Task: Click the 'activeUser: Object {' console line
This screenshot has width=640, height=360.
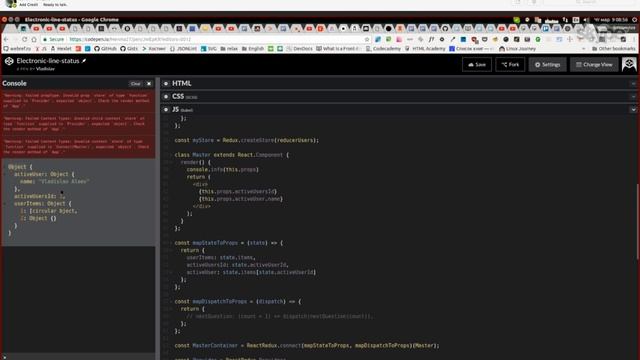Action: click(44, 174)
